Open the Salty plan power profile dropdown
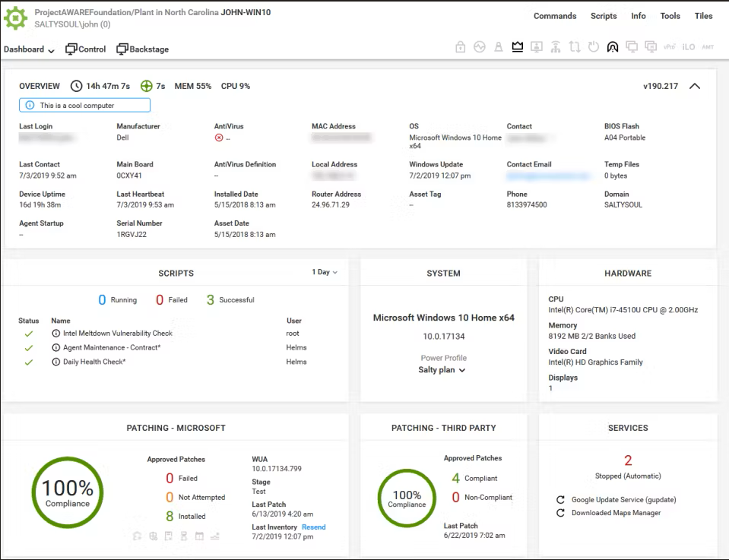729x560 pixels. pos(442,370)
